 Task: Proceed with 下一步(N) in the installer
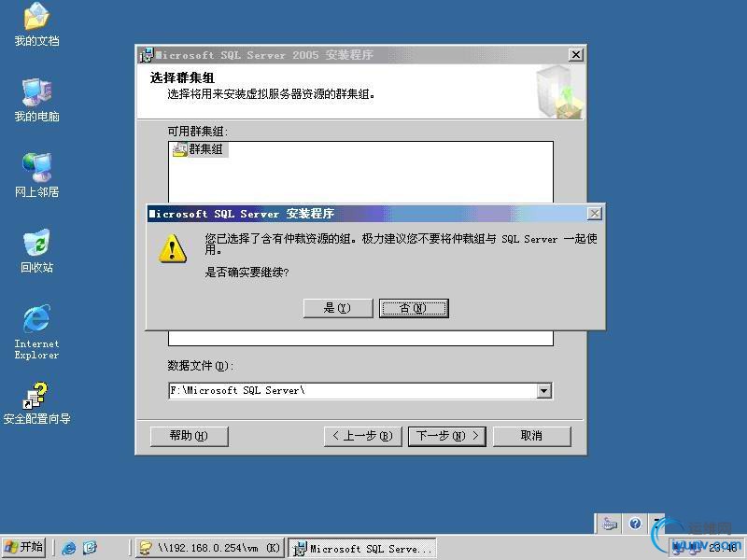[447, 436]
